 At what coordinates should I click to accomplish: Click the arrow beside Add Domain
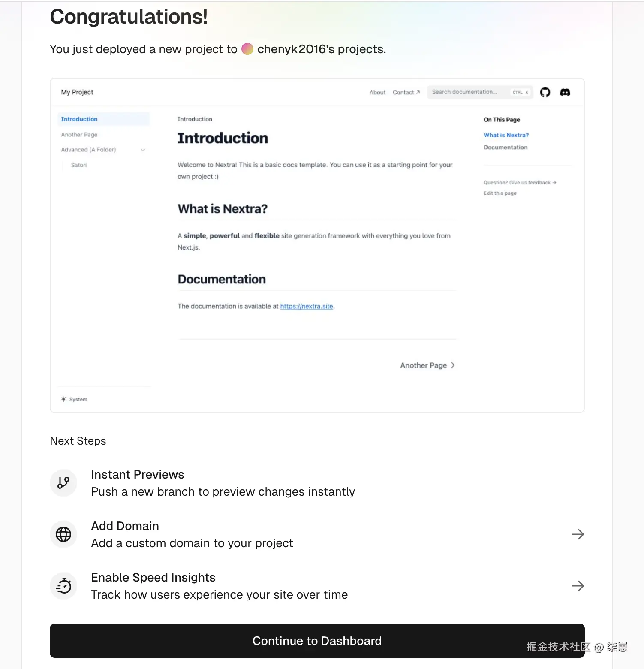(578, 534)
